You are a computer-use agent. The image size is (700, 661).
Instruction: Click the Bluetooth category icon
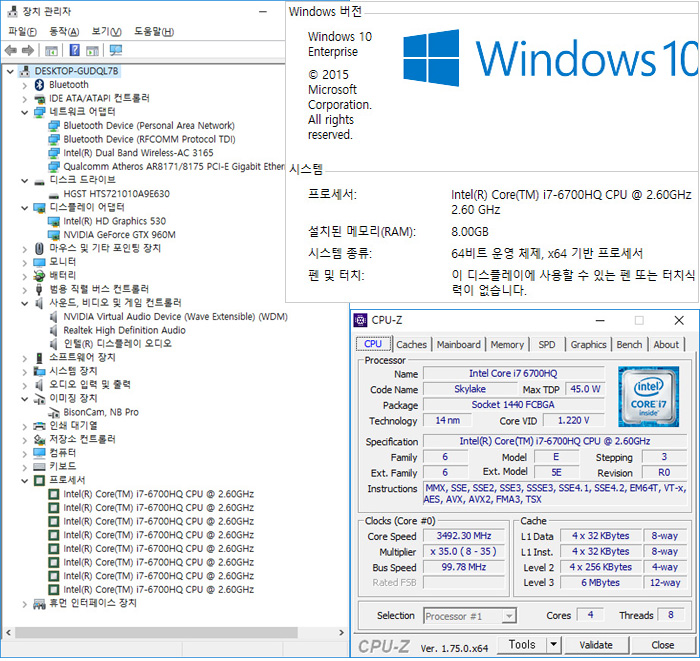(x=39, y=85)
